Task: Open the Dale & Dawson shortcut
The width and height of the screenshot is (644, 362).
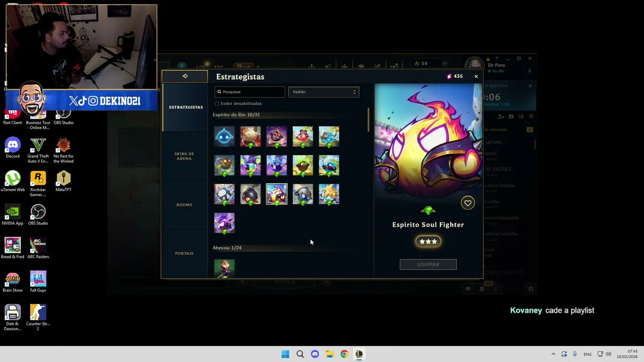Action: tap(13, 318)
